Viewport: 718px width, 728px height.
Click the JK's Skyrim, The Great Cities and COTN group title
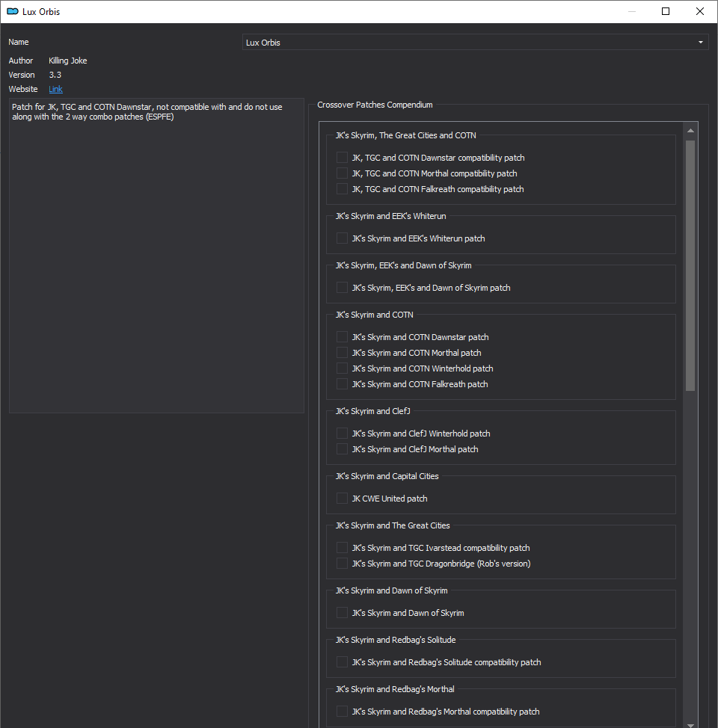pyautogui.click(x=405, y=135)
